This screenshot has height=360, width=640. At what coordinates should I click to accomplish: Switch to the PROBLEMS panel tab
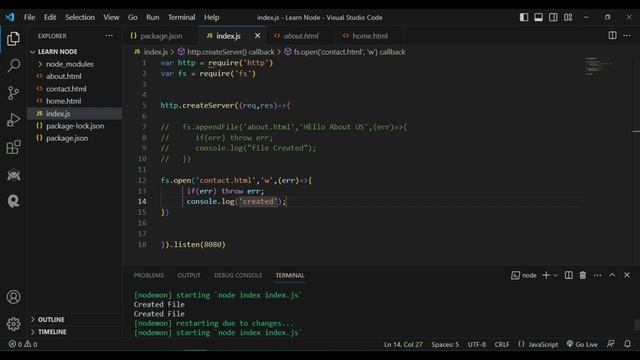[x=149, y=276]
